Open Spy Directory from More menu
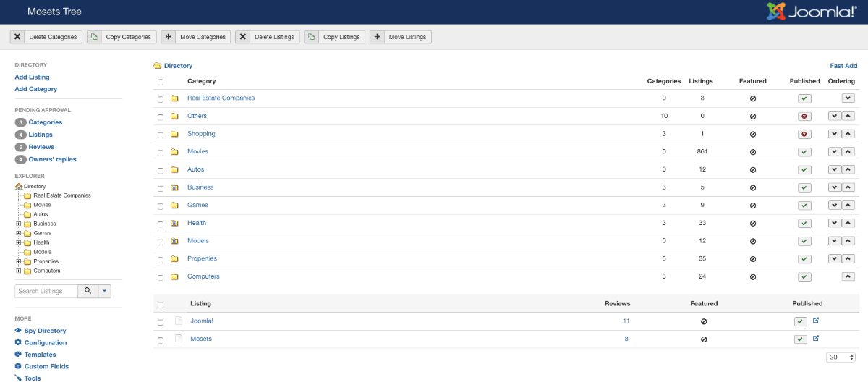This screenshot has width=868, height=385. click(x=45, y=331)
